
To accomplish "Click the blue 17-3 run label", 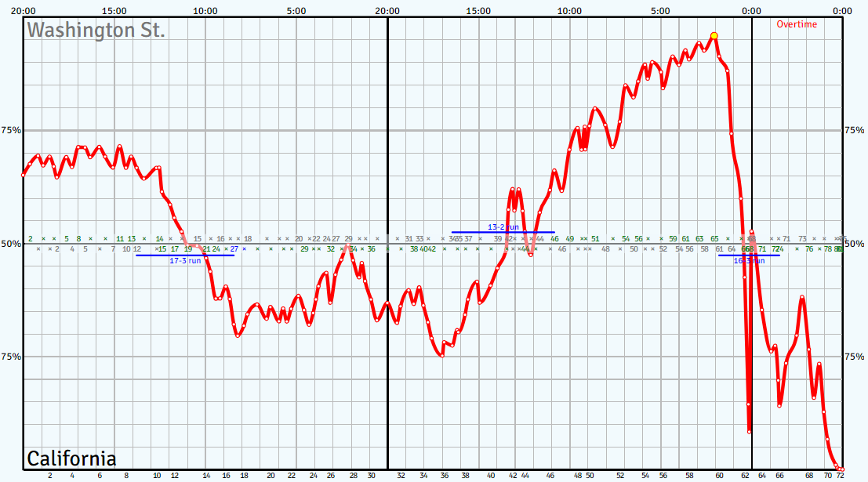I will (185, 261).
